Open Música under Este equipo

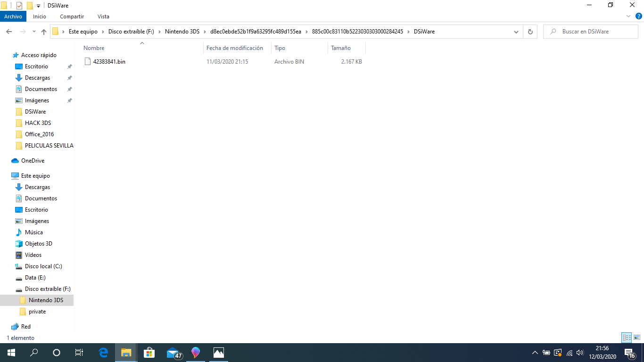(x=34, y=232)
